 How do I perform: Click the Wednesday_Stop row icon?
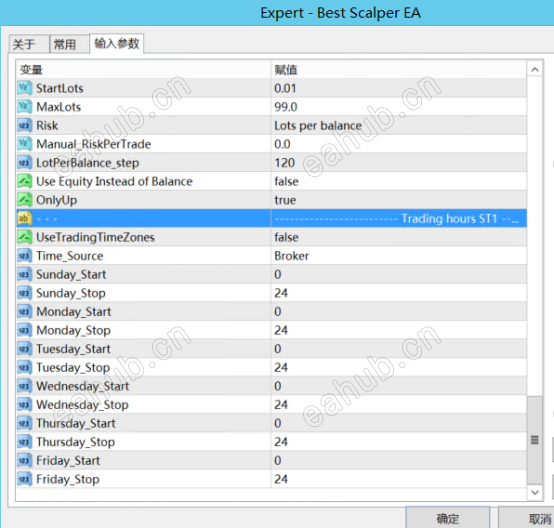tap(24, 404)
